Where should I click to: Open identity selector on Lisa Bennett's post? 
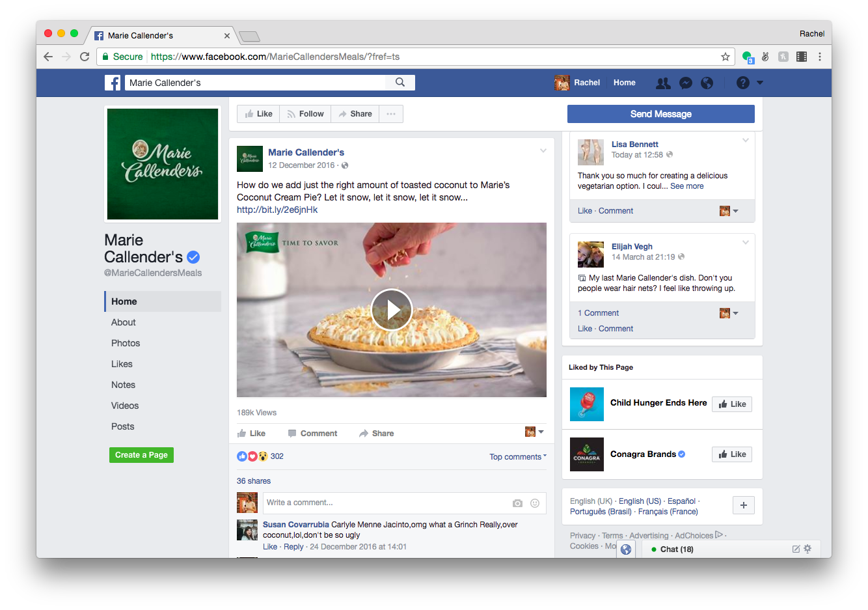(729, 211)
